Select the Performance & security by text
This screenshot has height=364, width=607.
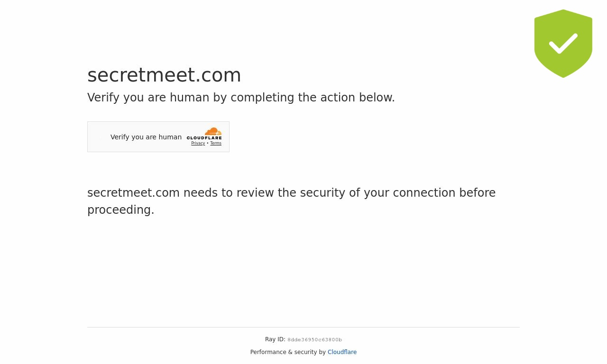click(289, 352)
